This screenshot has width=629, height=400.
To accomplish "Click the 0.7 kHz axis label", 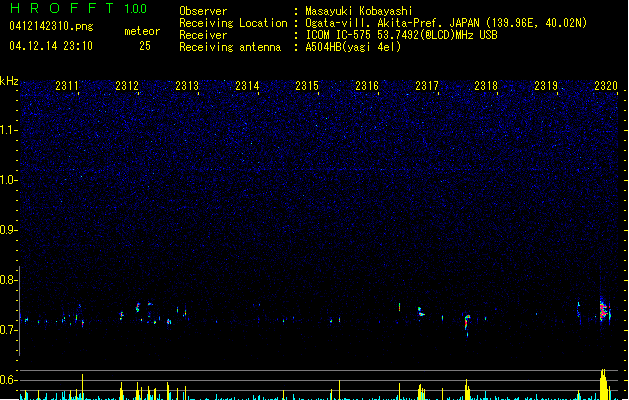I will [9, 330].
